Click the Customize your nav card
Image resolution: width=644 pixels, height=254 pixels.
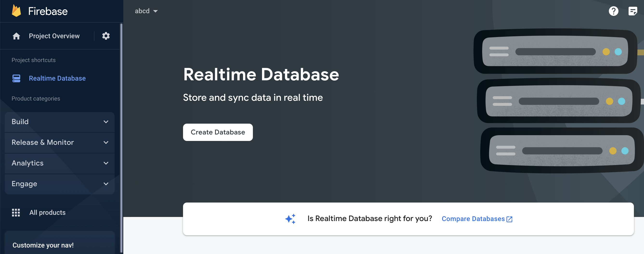click(x=60, y=243)
